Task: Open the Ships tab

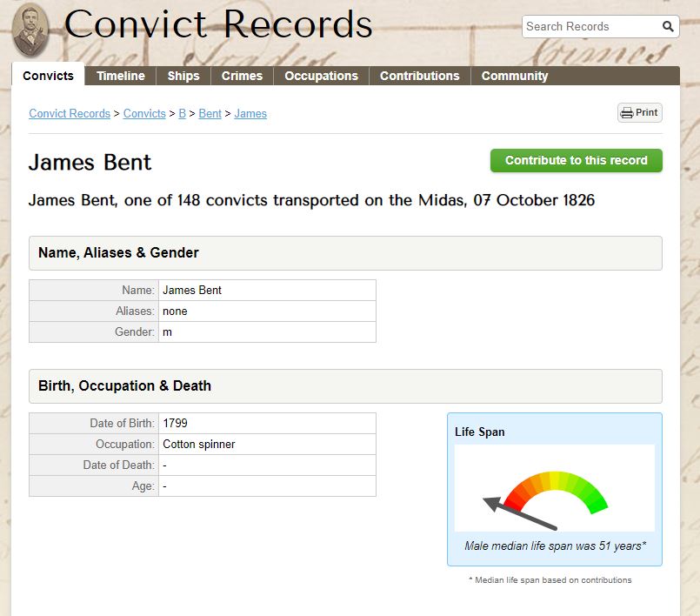Action: [183, 76]
